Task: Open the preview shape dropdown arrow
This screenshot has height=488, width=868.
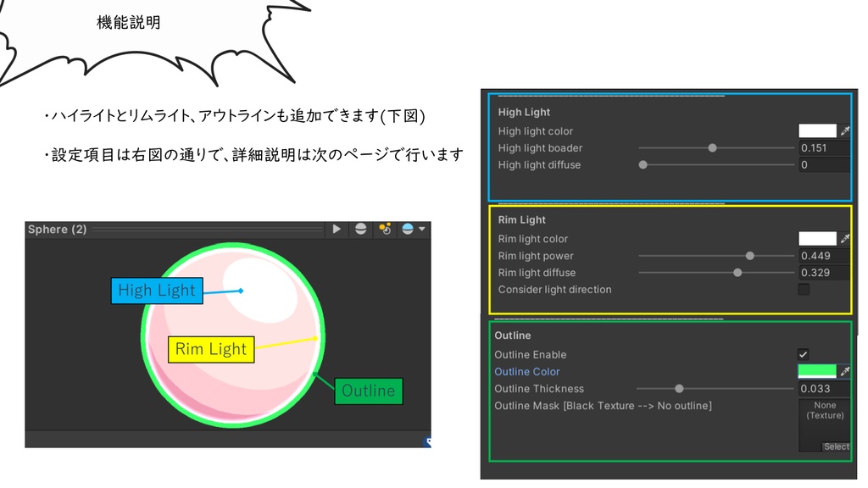Action: click(420, 229)
